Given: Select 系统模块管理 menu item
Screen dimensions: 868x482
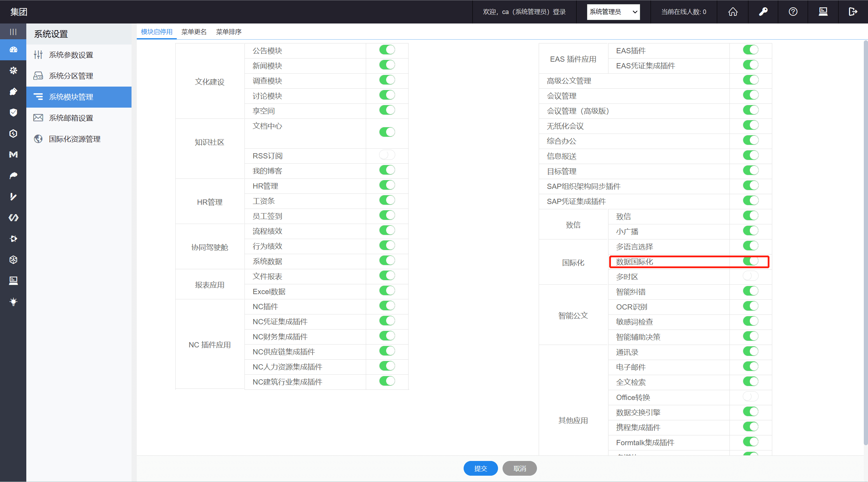Looking at the screenshot, I should 79,97.
